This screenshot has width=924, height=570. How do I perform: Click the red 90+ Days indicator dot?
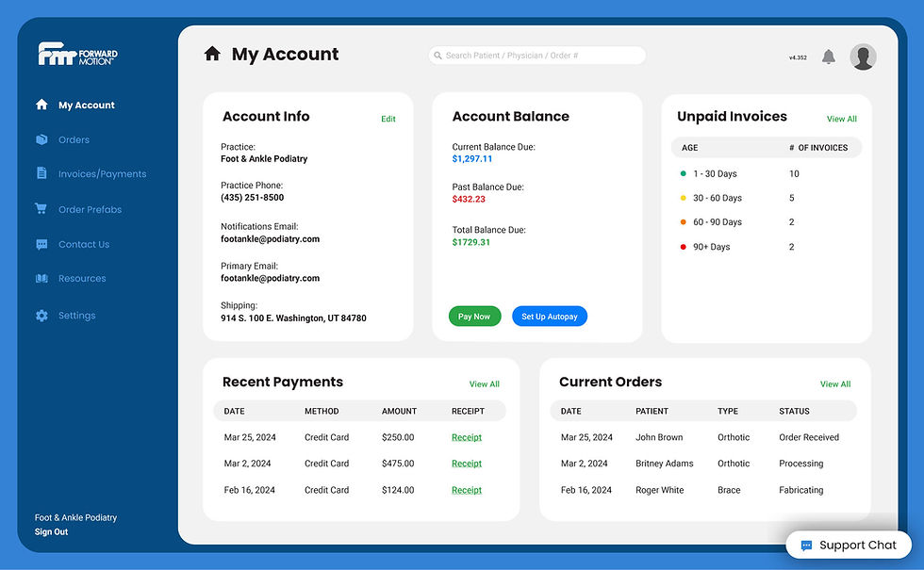click(x=682, y=247)
